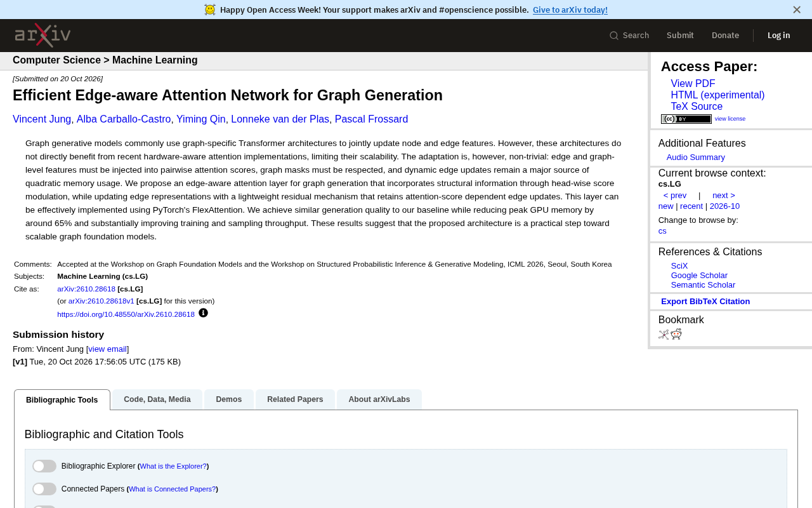The width and height of the screenshot is (812, 508).
Task: Open recent cs.LG listings
Action: [x=691, y=206]
